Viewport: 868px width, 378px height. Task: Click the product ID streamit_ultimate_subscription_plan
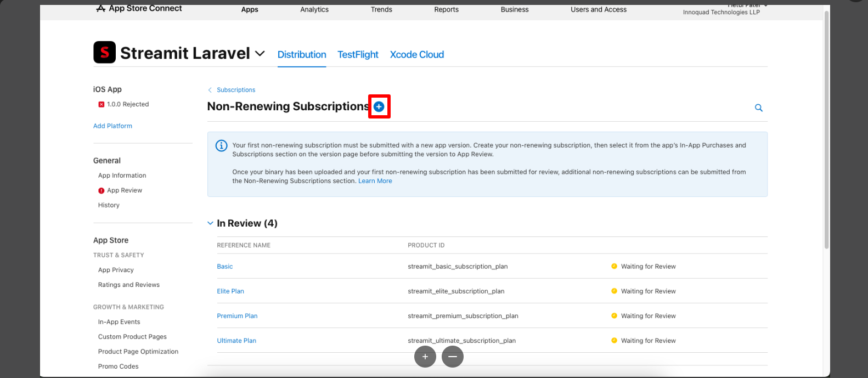(x=462, y=341)
